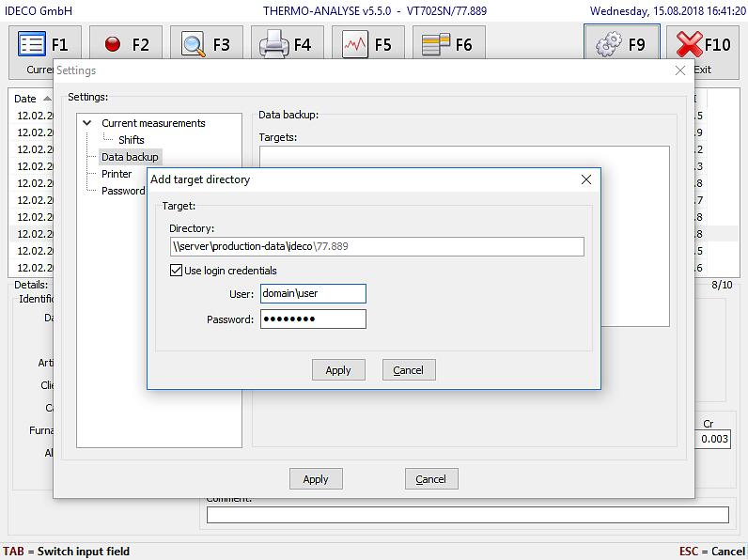748x560 pixels.
Task: Click the F10 red X exit icon
Action: [691, 44]
